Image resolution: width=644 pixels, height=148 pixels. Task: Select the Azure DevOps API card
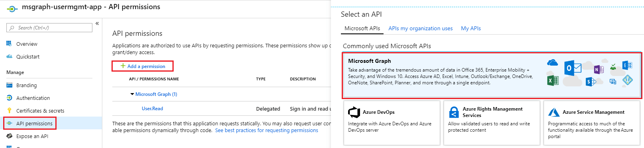[x=392, y=123]
